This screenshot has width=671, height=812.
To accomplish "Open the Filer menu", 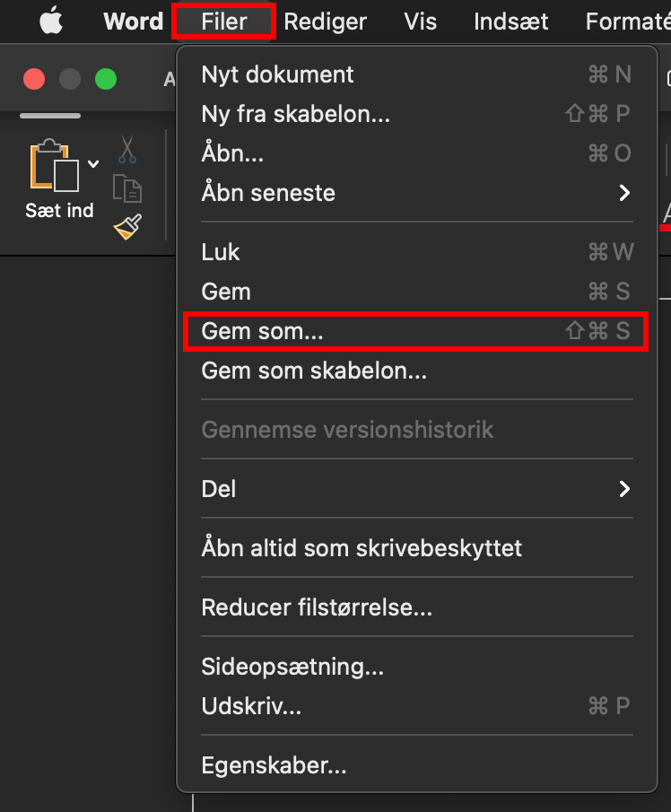I will tap(223, 22).
